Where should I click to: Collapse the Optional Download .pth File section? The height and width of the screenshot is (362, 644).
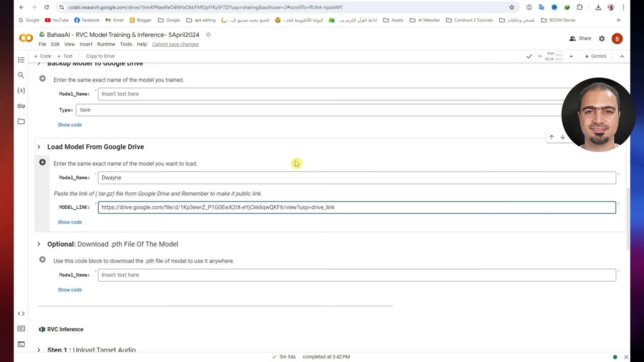click(39, 244)
